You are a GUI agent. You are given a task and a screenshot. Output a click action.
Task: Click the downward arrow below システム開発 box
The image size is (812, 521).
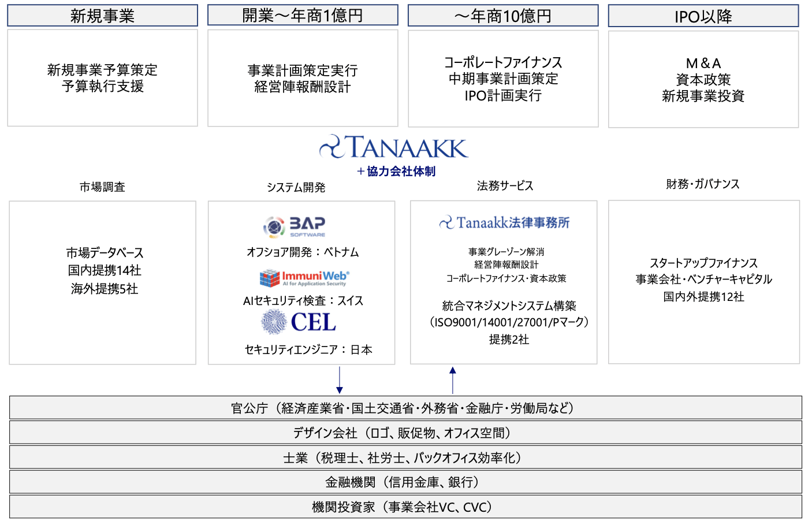tap(339, 381)
